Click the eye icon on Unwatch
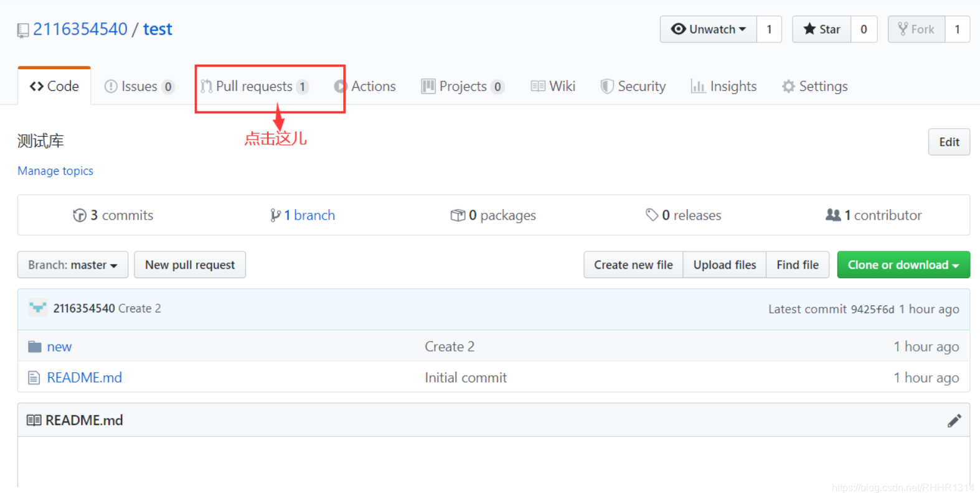The height and width of the screenshot is (499, 980). click(x=679, y=29)
